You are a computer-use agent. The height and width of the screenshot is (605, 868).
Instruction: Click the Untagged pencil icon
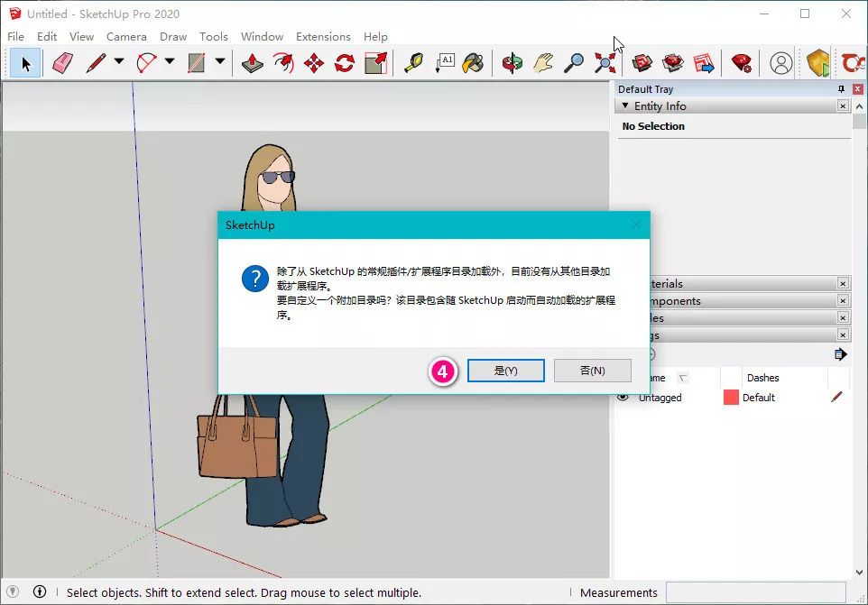coord(836,397)
